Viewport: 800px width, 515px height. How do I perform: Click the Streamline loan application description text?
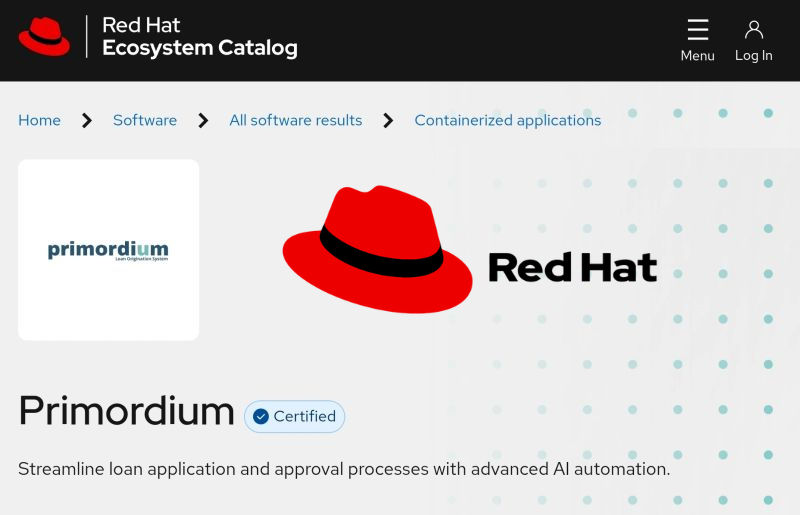coord(344,469)
